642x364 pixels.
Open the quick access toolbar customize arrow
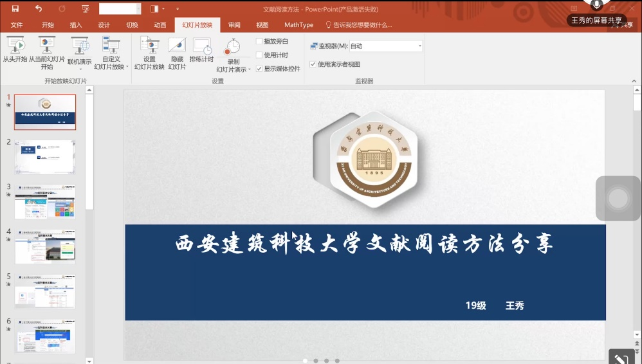coord(178,8)
